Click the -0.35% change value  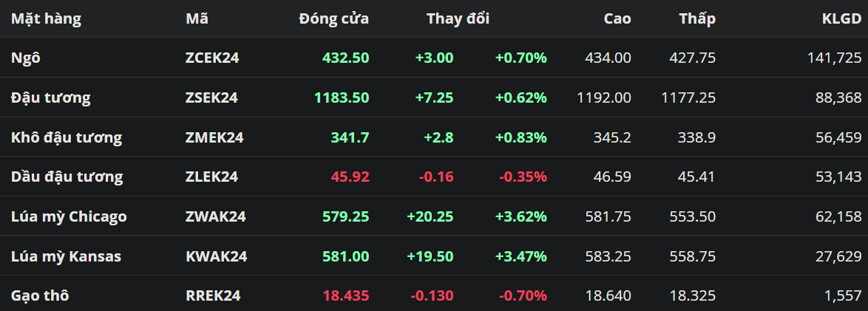(522, 177)
